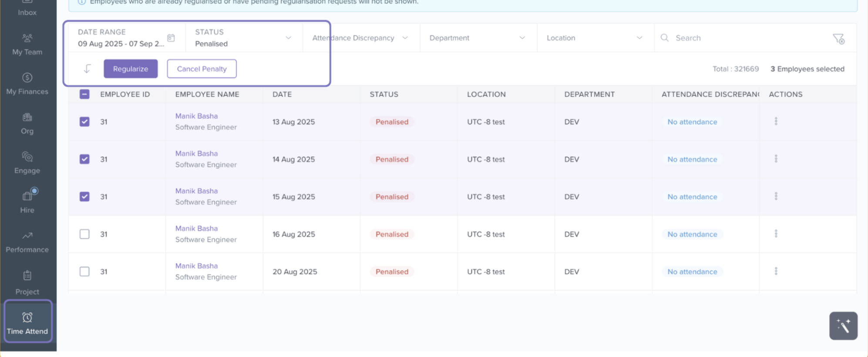Open the magic wand assistant button

coord(843,326)
